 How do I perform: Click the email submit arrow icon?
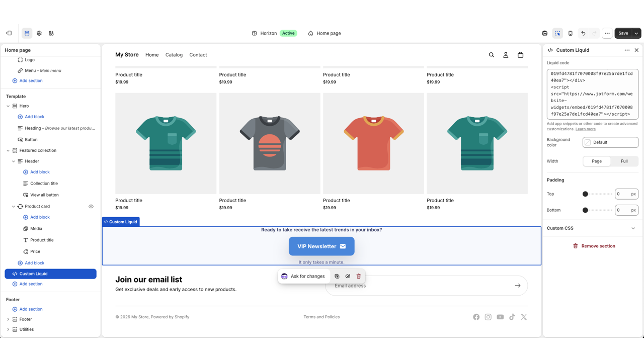click(518, 286)
